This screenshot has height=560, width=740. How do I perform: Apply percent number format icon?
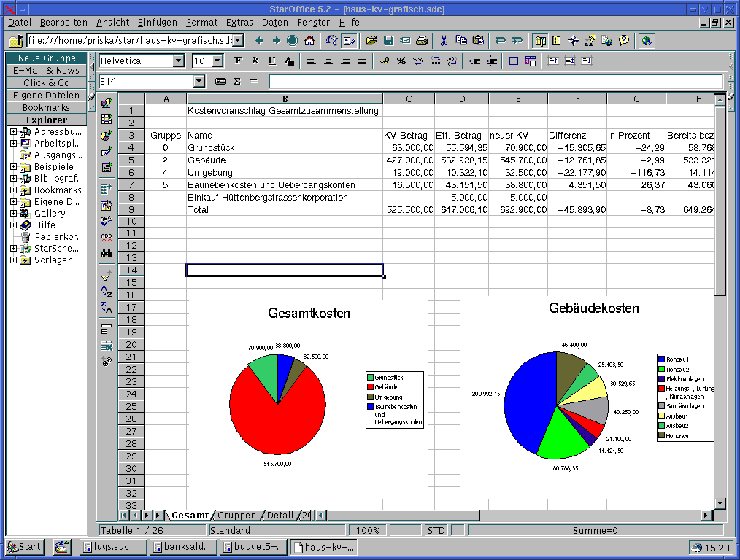401,61
